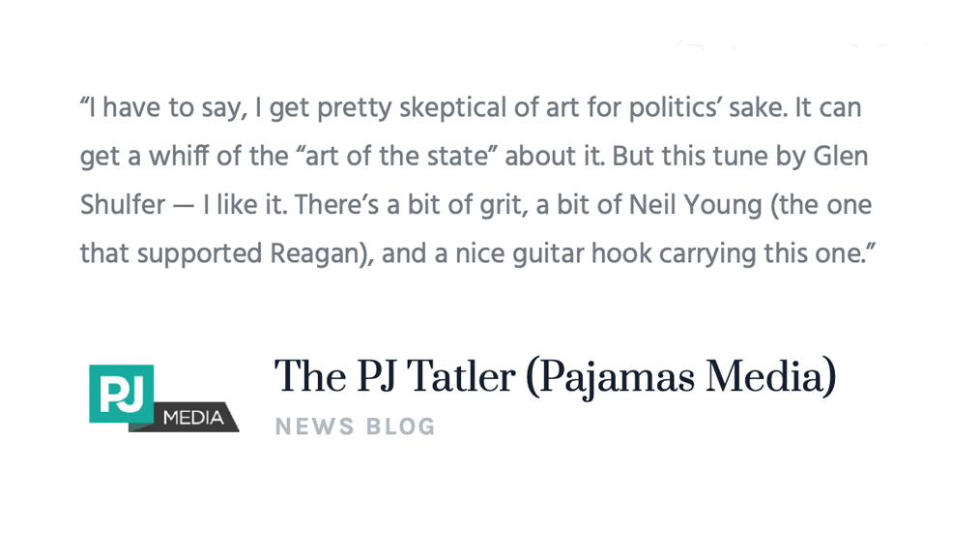The width and height of the screenshot is (980, 557).
Task: Click the word Tatler in heading
Action: (461, 377)
